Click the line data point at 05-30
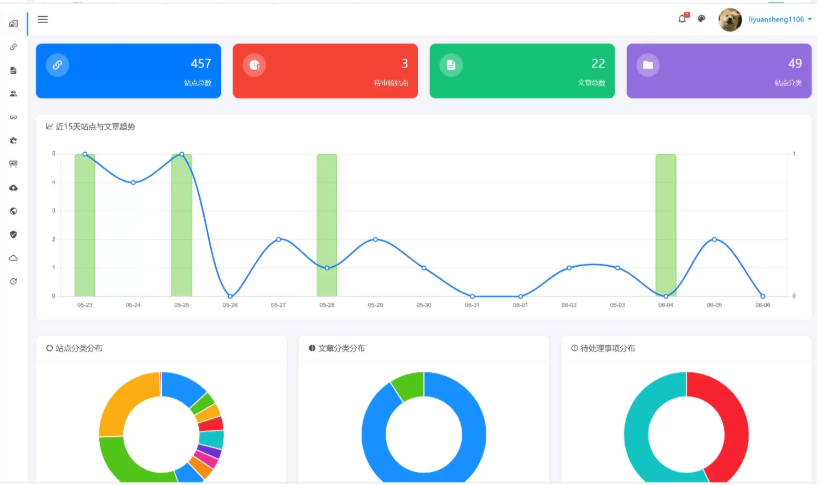Image resolution: width=823 pixels, height=486 pixels. pos(424,268)
